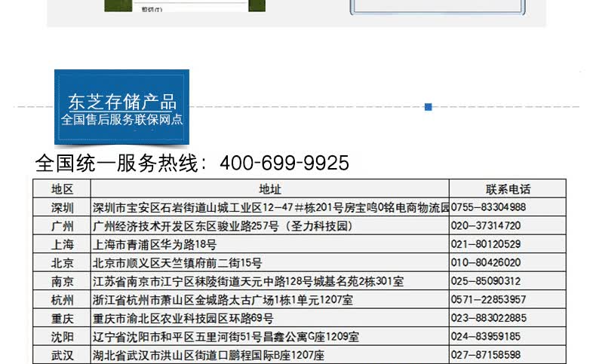Click the 地区 column header
The image size is (596, 364).
62,189
